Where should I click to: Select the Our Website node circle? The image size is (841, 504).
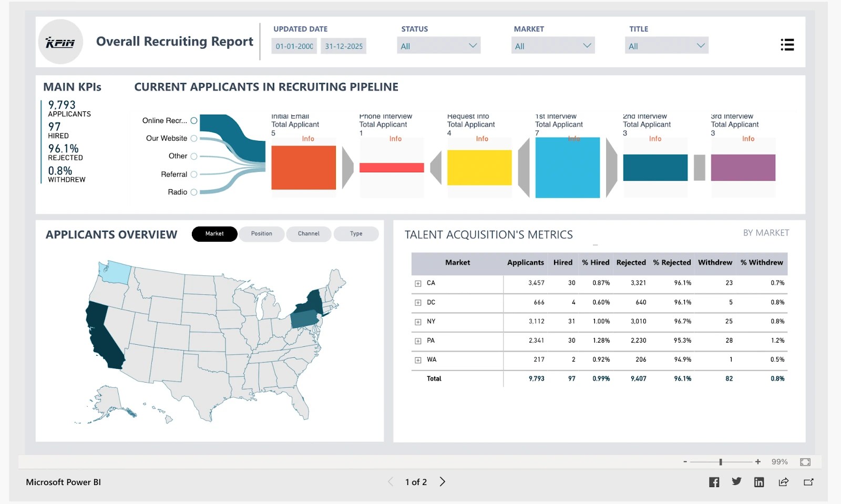[x=194, y=138]
